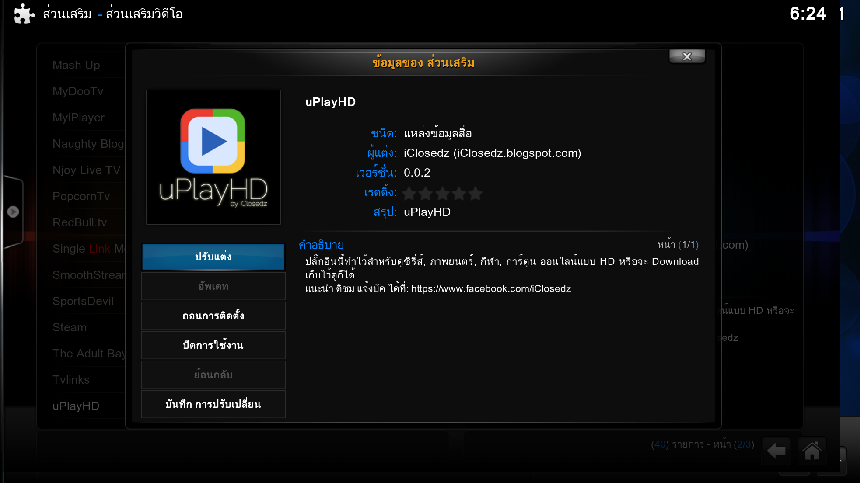This screenshot has width=861, height=491.
Task: Select PopcornTv in add-on list
Action: click(x=81, y=196)
